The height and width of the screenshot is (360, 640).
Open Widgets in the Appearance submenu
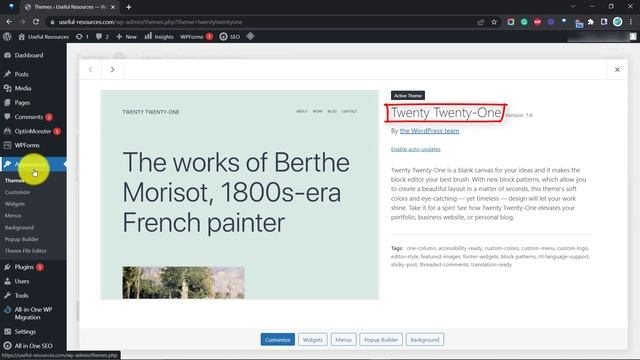click(x=15, y=204)
